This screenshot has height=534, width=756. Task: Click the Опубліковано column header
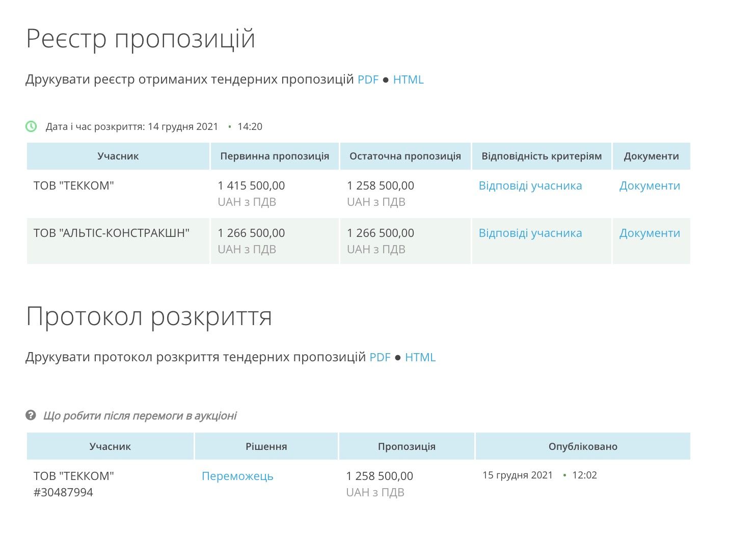(583, 447)
